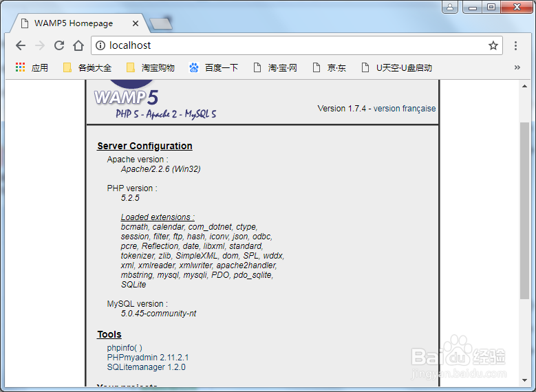536x392 pixels.
Task: Open the 淘宝购物 bookmark folder
Action: click(151, 67)
